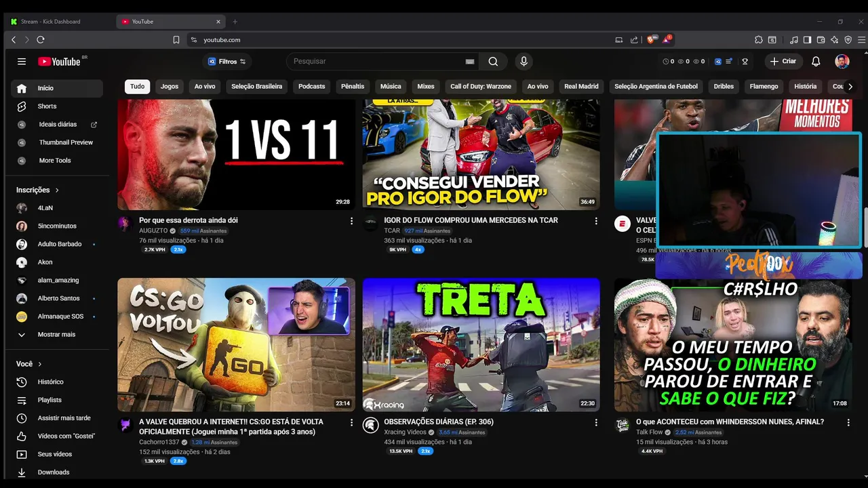Select the Tudo filter chip
The width and height of the screenshot is (868, 488).
[x=138, y=87]
